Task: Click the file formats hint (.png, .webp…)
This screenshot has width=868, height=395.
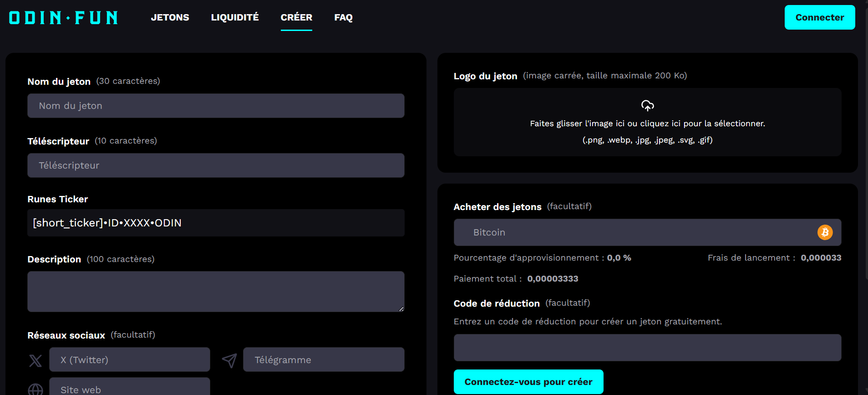Action: point(648,140)
